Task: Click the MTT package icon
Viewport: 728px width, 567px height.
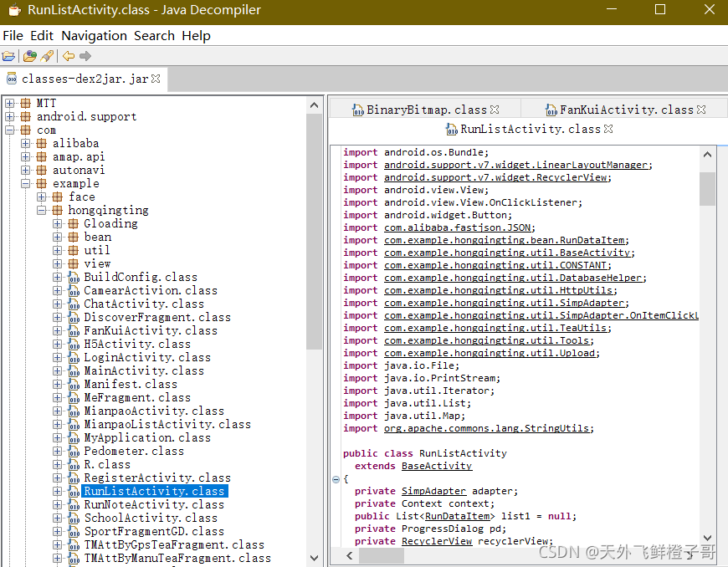Action: [26, 103]
